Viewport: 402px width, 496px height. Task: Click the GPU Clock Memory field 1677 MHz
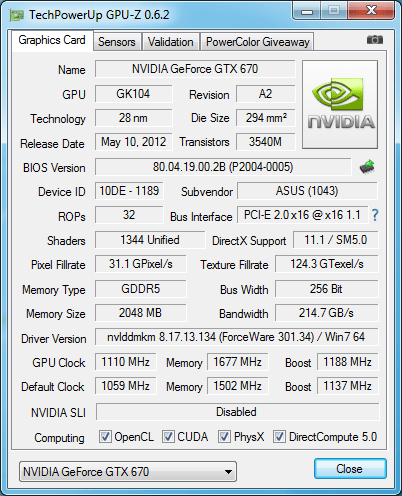pos(237,362)
